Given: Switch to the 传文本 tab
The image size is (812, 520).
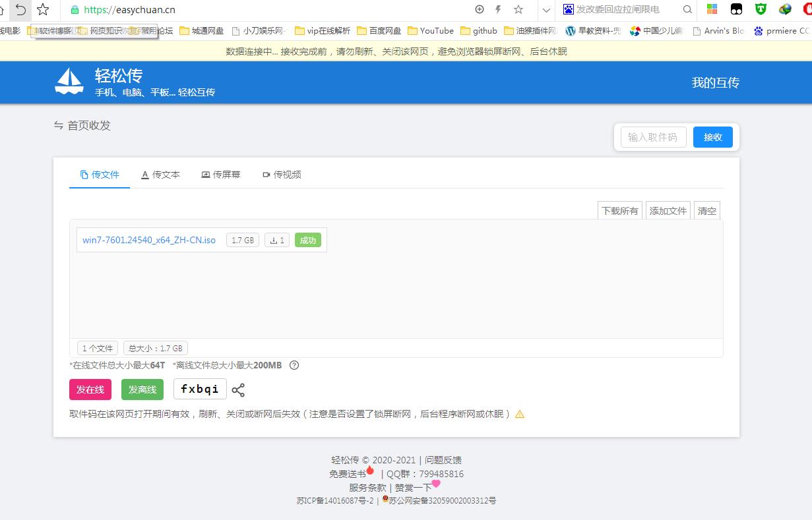Looking at the screenshot, I should (160, 174).
